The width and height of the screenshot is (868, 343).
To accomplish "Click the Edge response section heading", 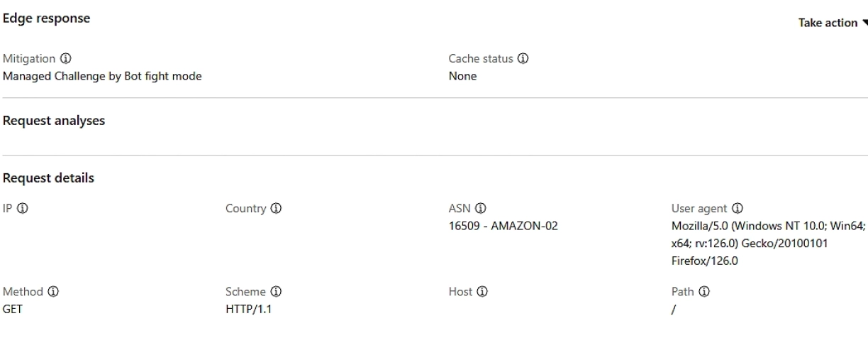I will [47, 18].
